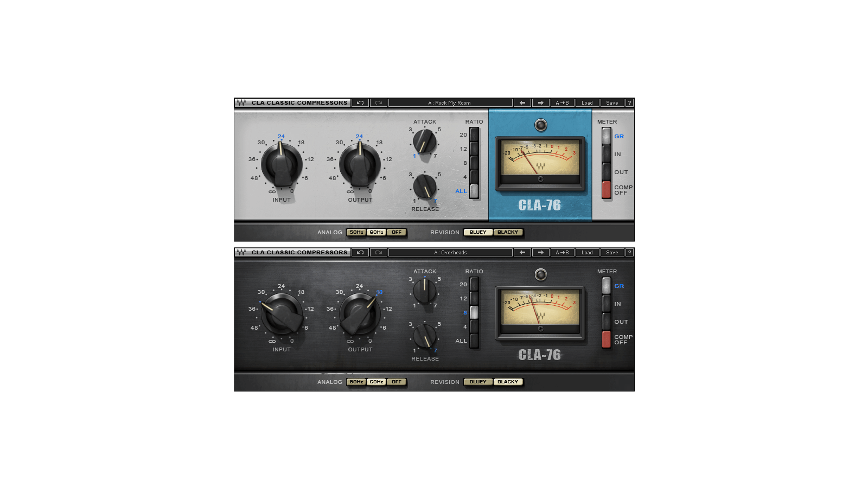Select ratio 8 on the black CLA-76
The width and height of the screenshot is (868, 488).
tap(474, 312)
